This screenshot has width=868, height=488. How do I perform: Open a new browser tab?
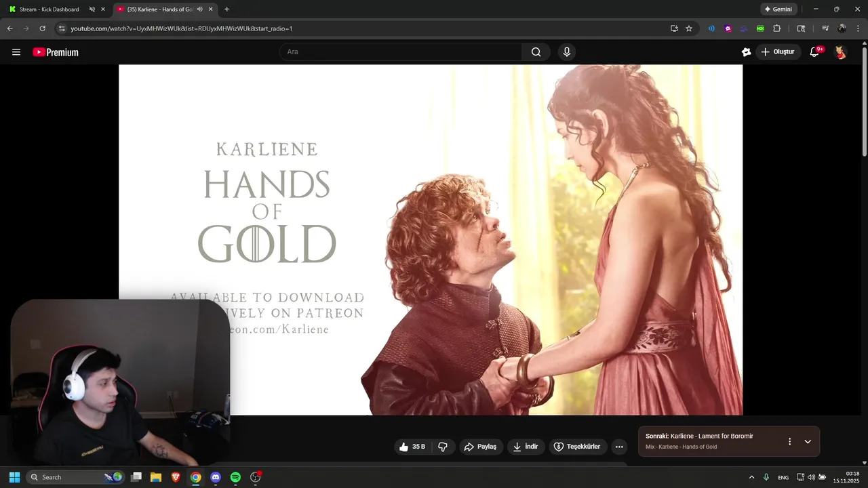click(226, 9)
